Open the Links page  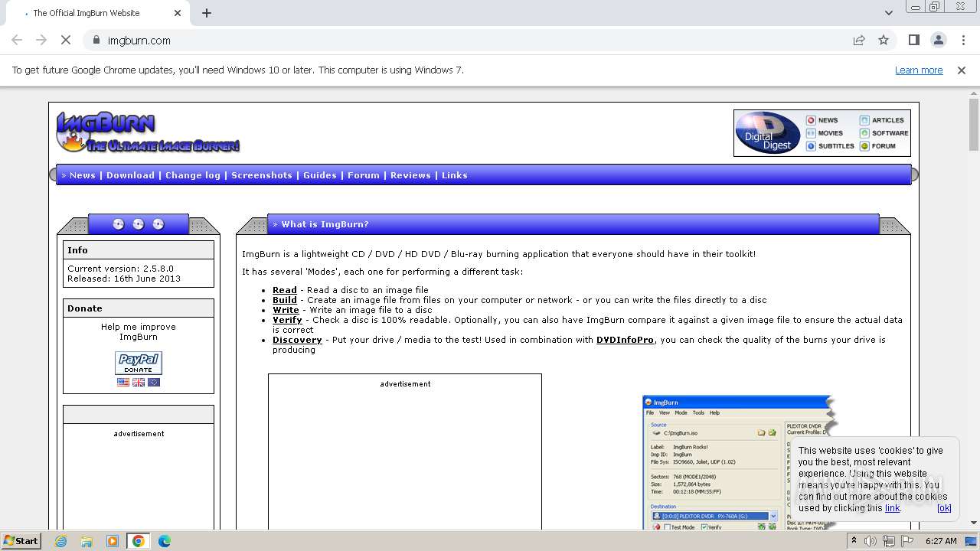(x=455, y=175)
